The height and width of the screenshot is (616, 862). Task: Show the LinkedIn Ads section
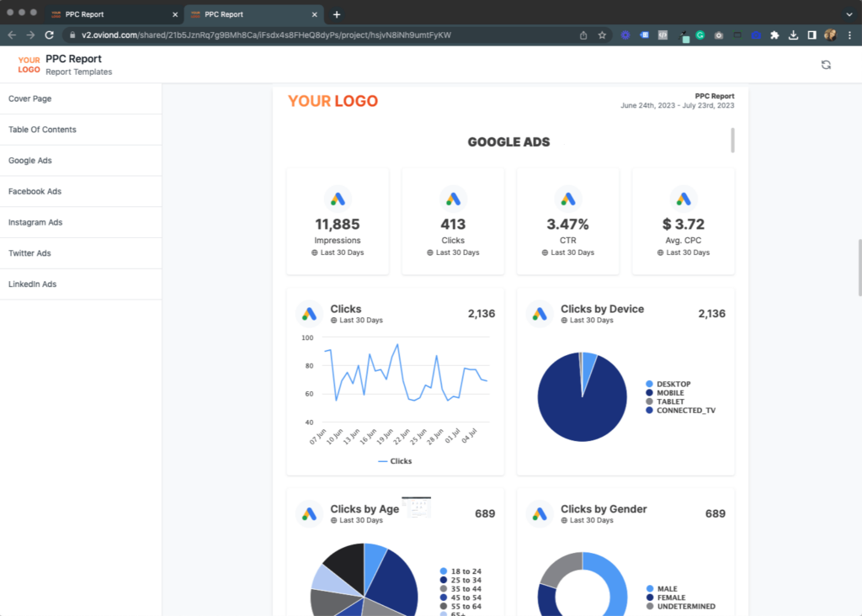click(x=81, y=284)
